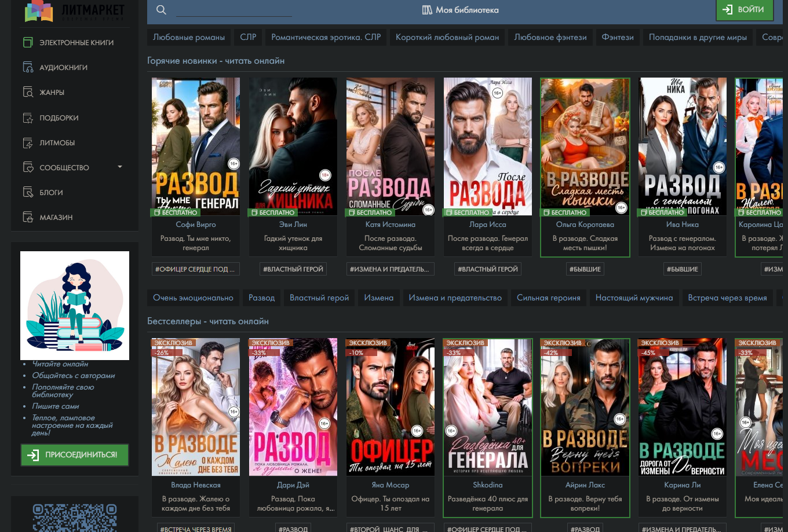This screenshot has width=788, height=532.
Task: Open cover of В разводе. Сладкая месть пышки
Action: click(x=585, y=147)
